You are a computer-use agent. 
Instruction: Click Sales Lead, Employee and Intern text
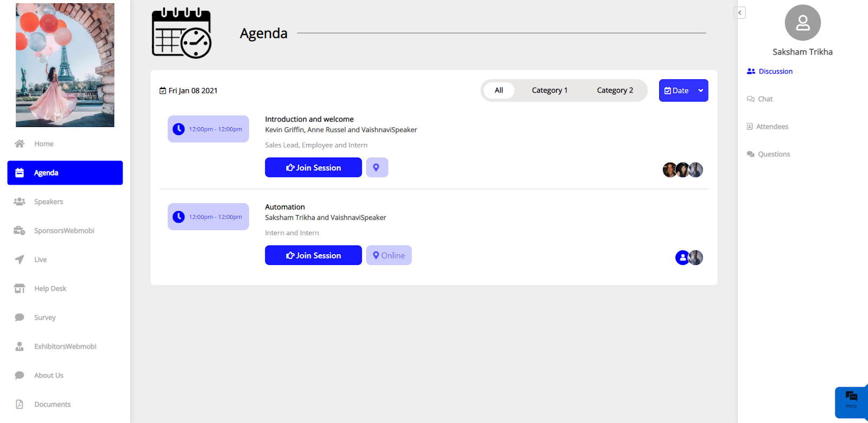click(316, 145)
